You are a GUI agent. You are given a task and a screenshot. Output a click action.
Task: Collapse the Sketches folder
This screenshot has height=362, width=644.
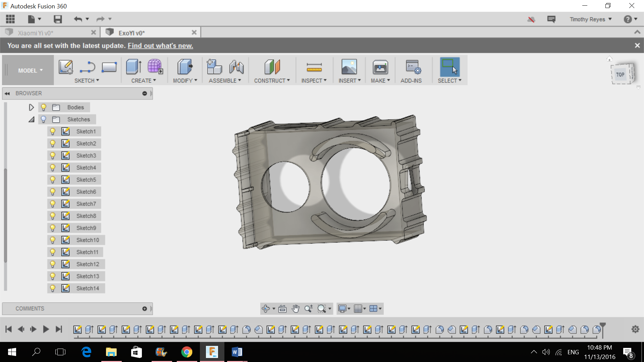[x=31, y=119]
